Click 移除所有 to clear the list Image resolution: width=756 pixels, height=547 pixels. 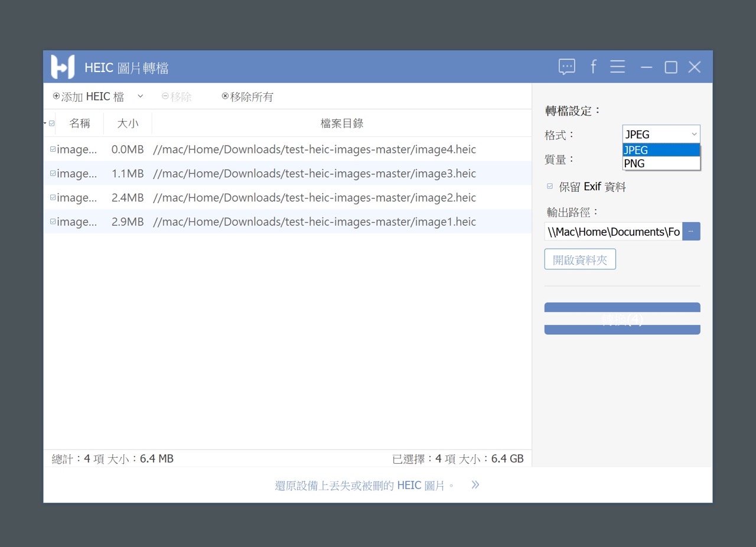click(x=247, y=96)
